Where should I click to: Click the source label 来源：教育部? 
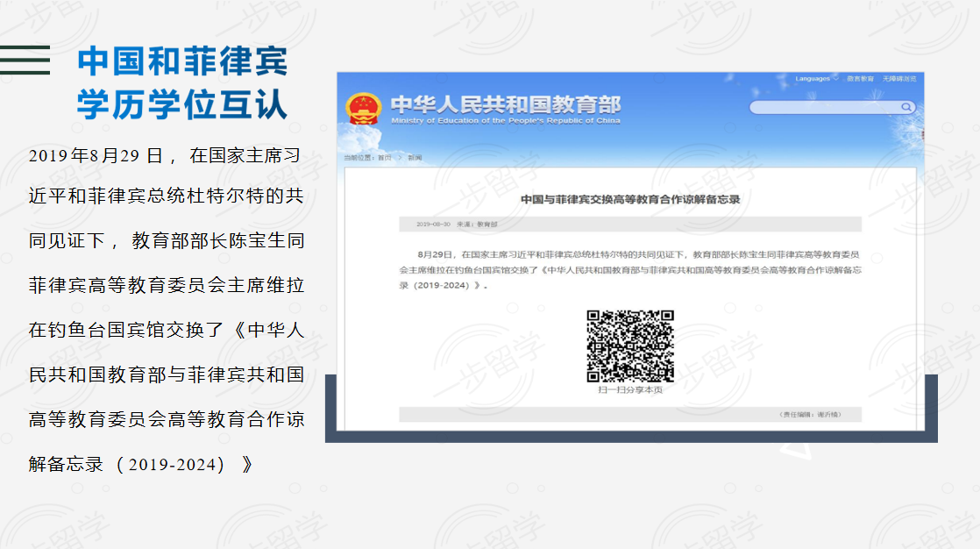tap(477, 224)
